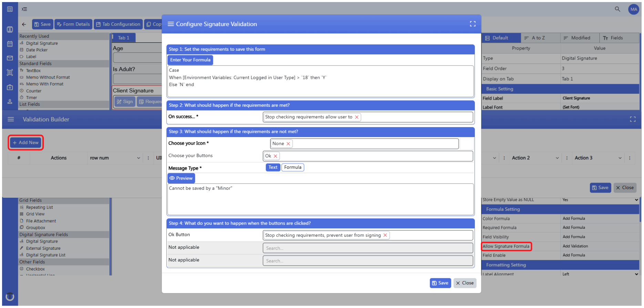Click (Set Font) value for Label Font
The image size is (644, 308).
coord(571,107)
